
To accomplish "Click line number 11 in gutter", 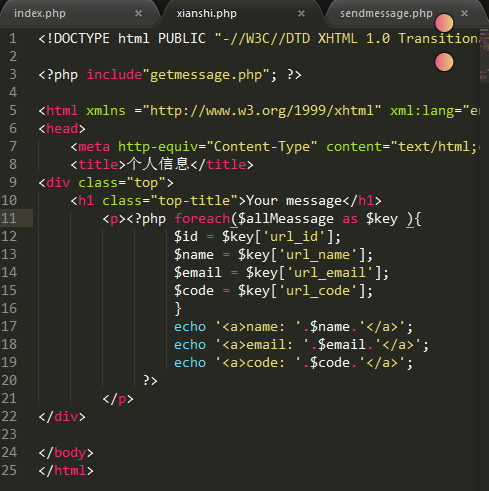I will 9,218.
